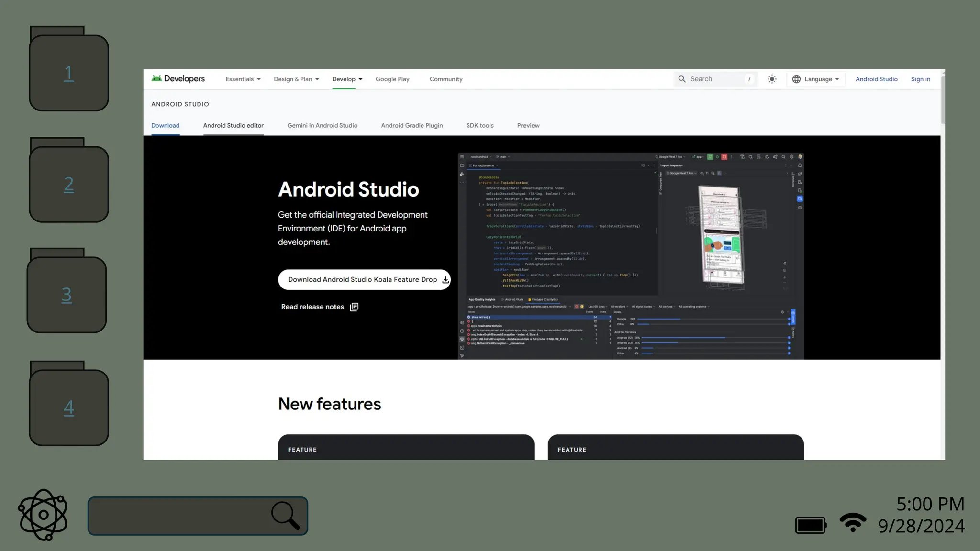The width and height of the screenshot is (980, 551).
Task: Click the Android Developers logo
Action: tap(178, 79)
